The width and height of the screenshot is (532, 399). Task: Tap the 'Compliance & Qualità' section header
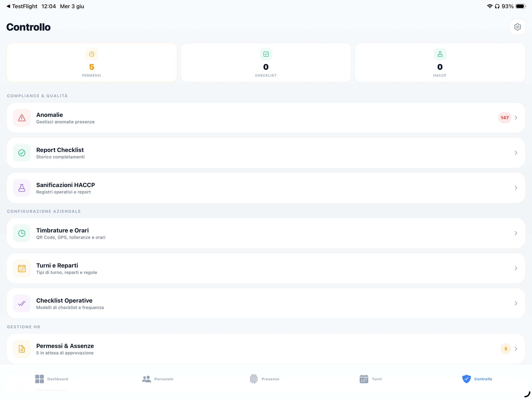pyautogui.click(x=37, y=96)
